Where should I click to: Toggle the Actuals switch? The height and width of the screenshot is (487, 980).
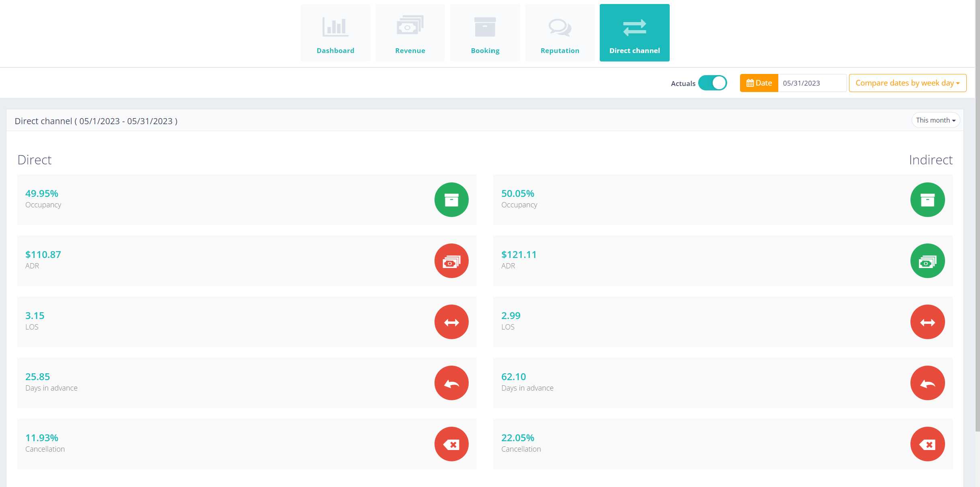click(713, 83)
